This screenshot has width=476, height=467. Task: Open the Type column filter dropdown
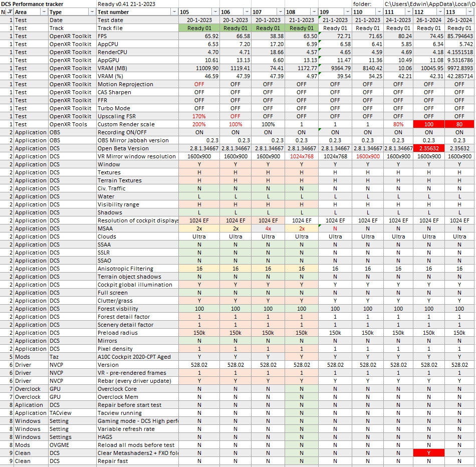[x=92, y=12]
